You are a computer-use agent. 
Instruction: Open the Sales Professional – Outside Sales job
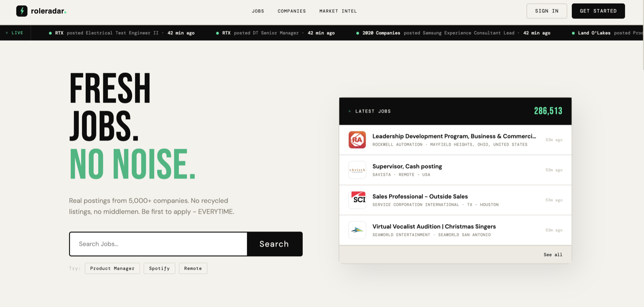point(455,200)
